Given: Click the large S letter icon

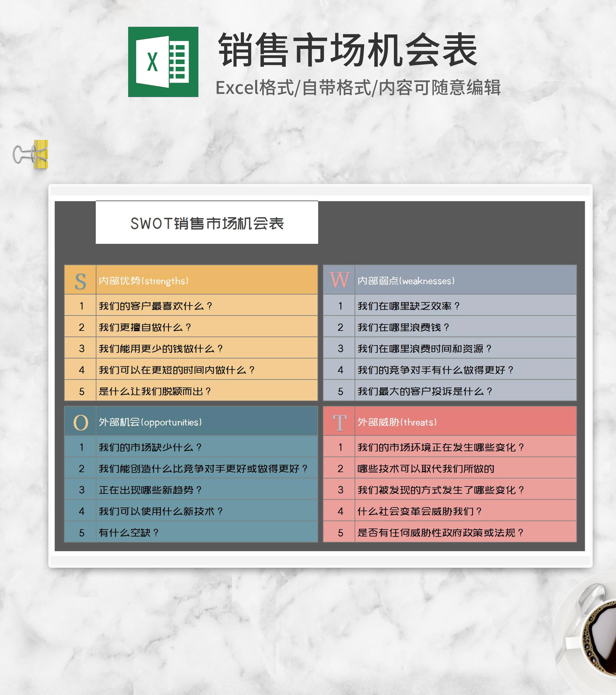Looking at the screenshot, I should click(80, 281).
